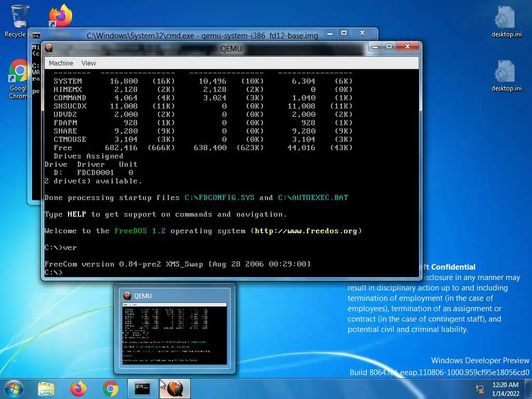
Task: Click the SHSUCDX row name
Action: [70, 106]
